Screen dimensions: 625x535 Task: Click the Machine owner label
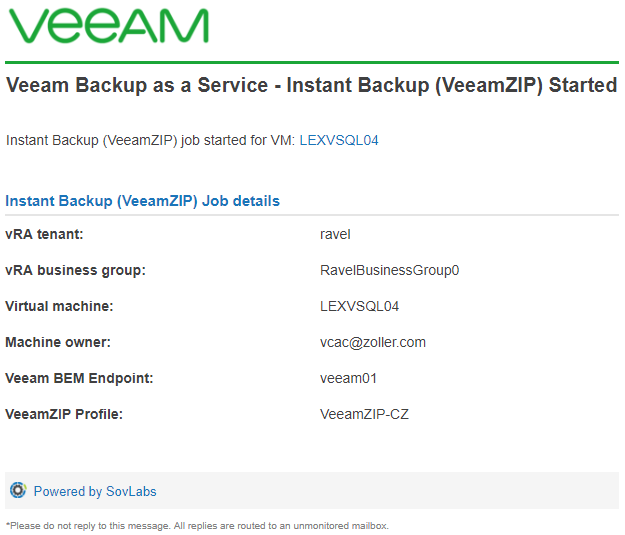(x=58, y=342)
